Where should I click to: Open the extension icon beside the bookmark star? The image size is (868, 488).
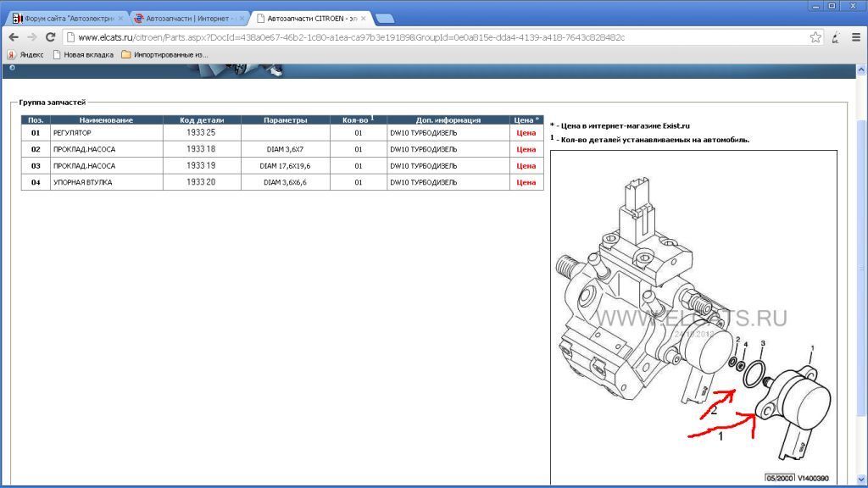[836, 37]
